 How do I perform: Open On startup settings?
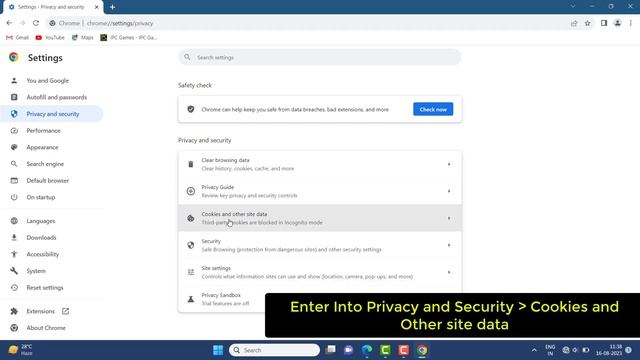point(41,197)
